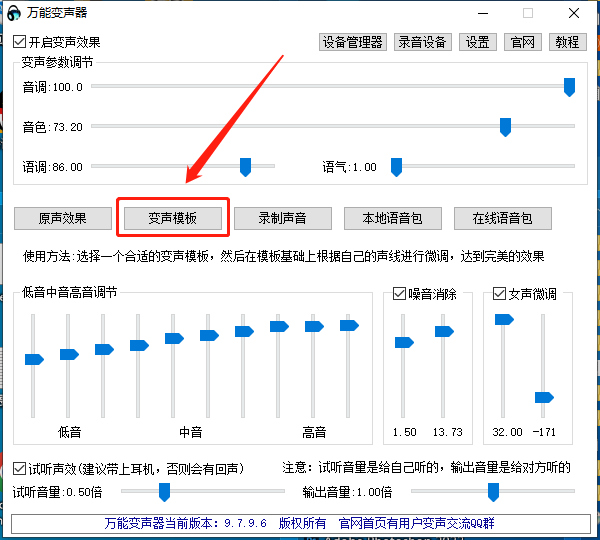Screen dimensions: 600x540
Task: Click 录制声音 record button
Action: coord(282,218)
